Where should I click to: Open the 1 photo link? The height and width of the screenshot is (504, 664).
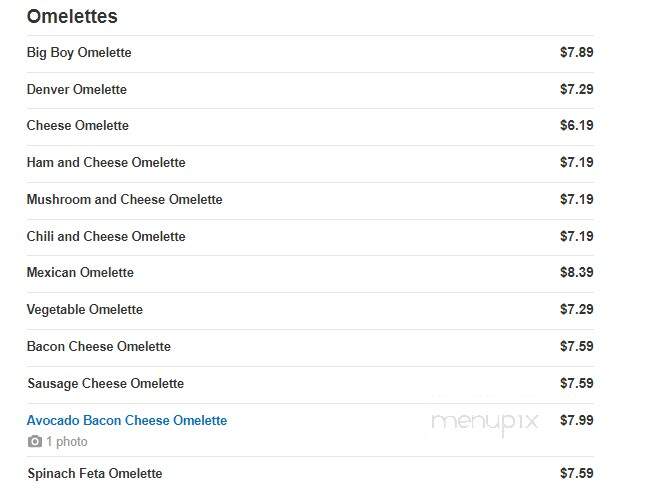[x=67, y=442]
